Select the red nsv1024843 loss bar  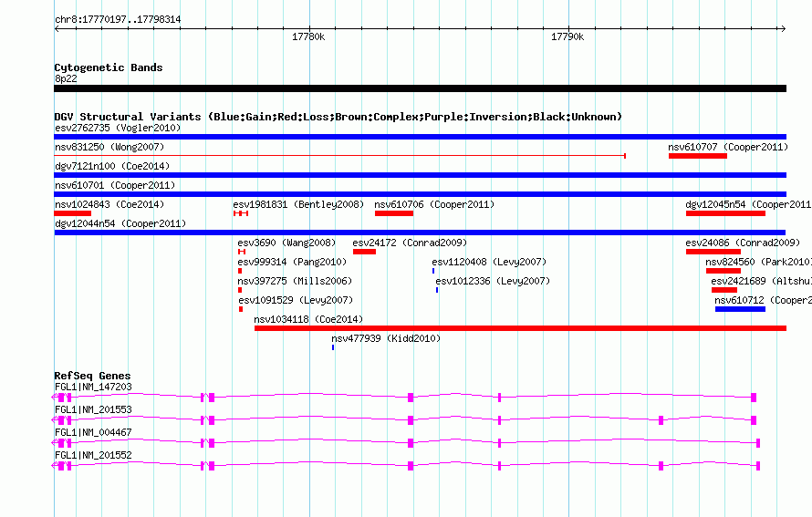(x=72, y=213)
